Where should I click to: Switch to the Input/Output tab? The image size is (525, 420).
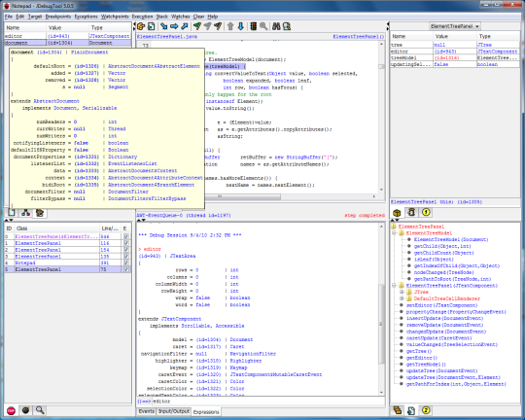[x=174, y=411]
